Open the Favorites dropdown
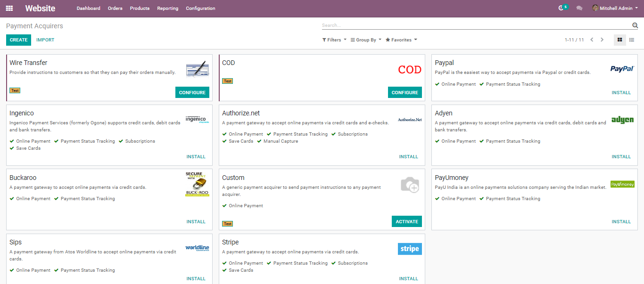The height and width of the screenshot is (284, 644). pos(401,40)
